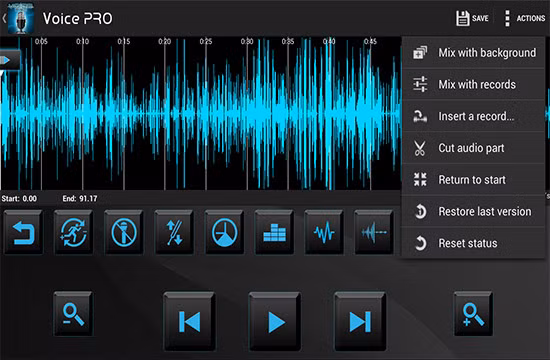Screen dimensions: 550x360
Task: Open the pitch up-down arrows effect
Action: 174,232
